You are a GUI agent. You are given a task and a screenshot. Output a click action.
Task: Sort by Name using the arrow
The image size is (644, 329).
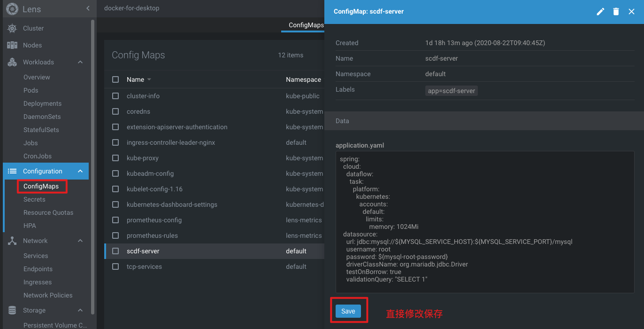(x=149, y=79)
